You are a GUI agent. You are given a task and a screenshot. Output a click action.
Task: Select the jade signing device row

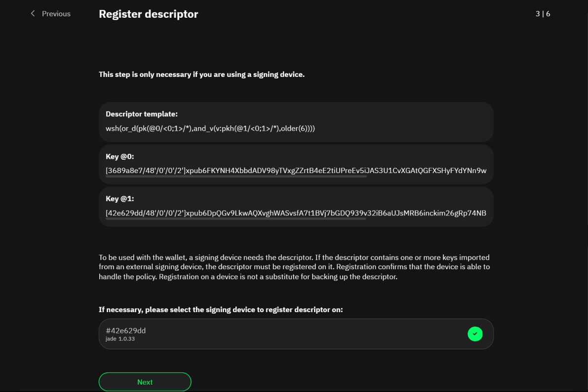296,334
